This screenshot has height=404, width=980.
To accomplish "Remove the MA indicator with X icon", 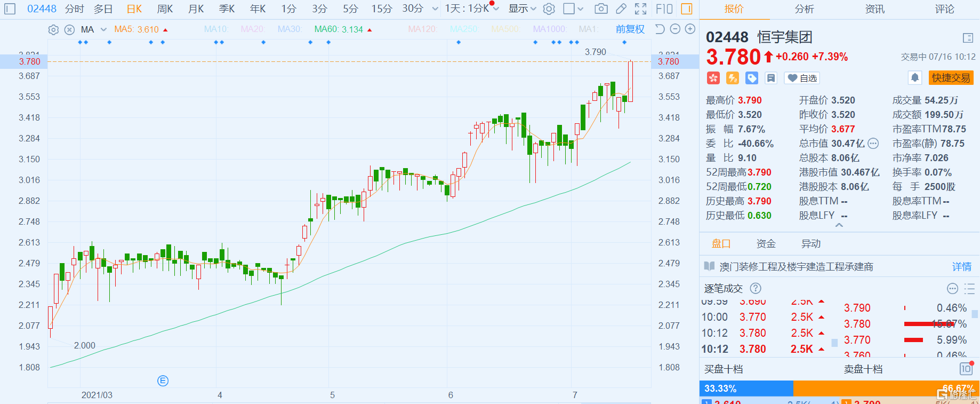I will (x=69, y=29).
